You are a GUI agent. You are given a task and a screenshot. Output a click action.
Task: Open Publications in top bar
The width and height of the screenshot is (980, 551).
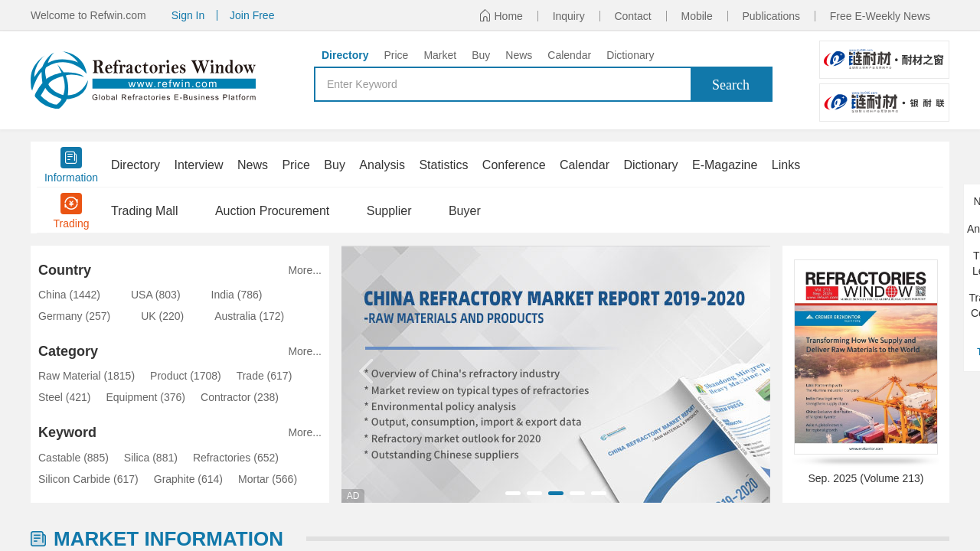click(x=771, y=16)
